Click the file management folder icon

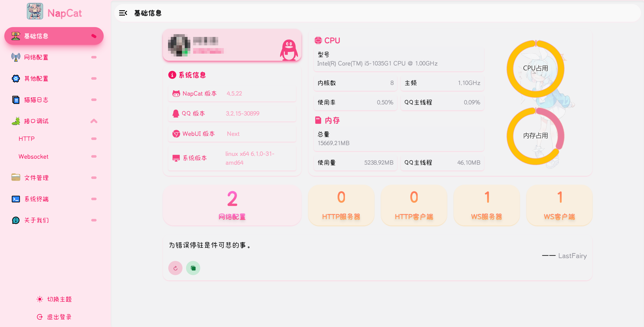pyautogui.click(x=16, y=177)
